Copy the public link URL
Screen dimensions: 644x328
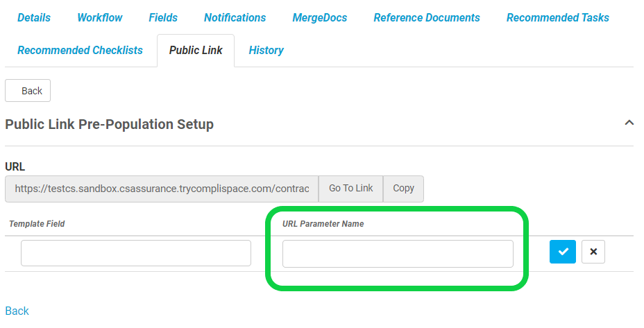pos(403,189)
